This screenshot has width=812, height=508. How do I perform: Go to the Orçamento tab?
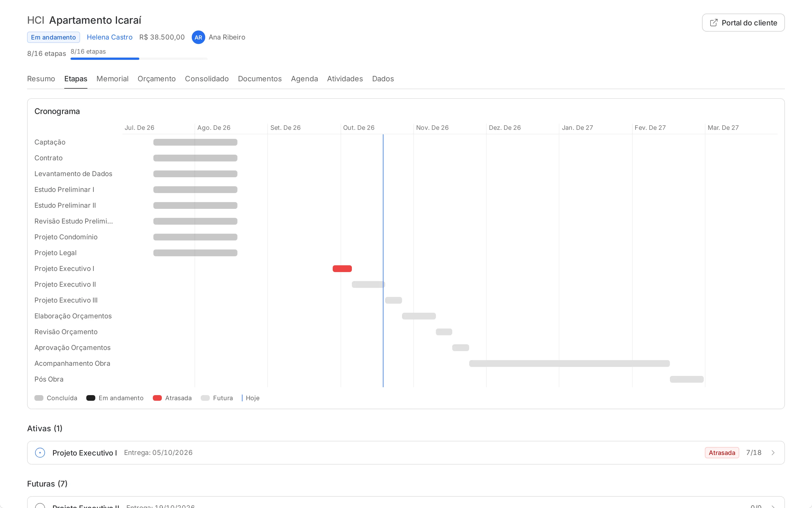pyautogui.click(x=156, y=79)
